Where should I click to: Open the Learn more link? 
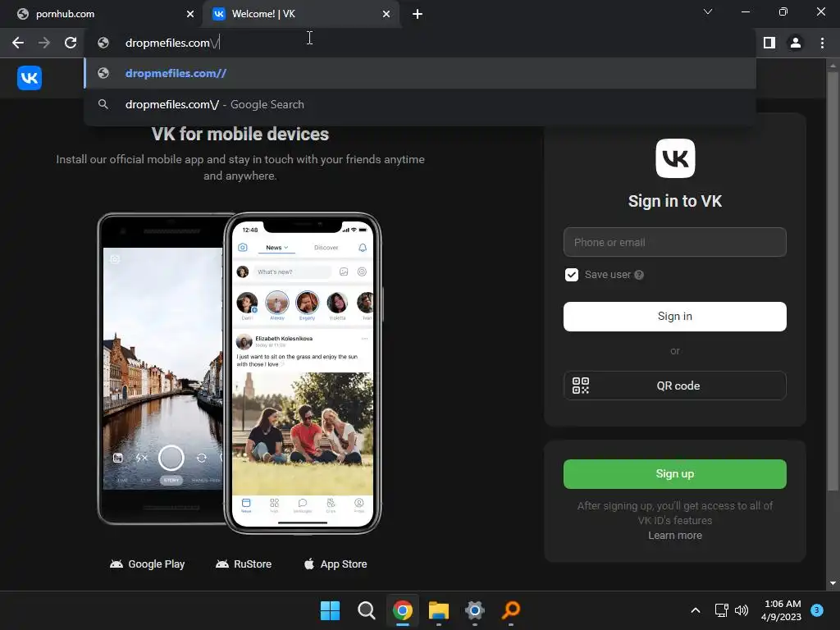[675, 536]
